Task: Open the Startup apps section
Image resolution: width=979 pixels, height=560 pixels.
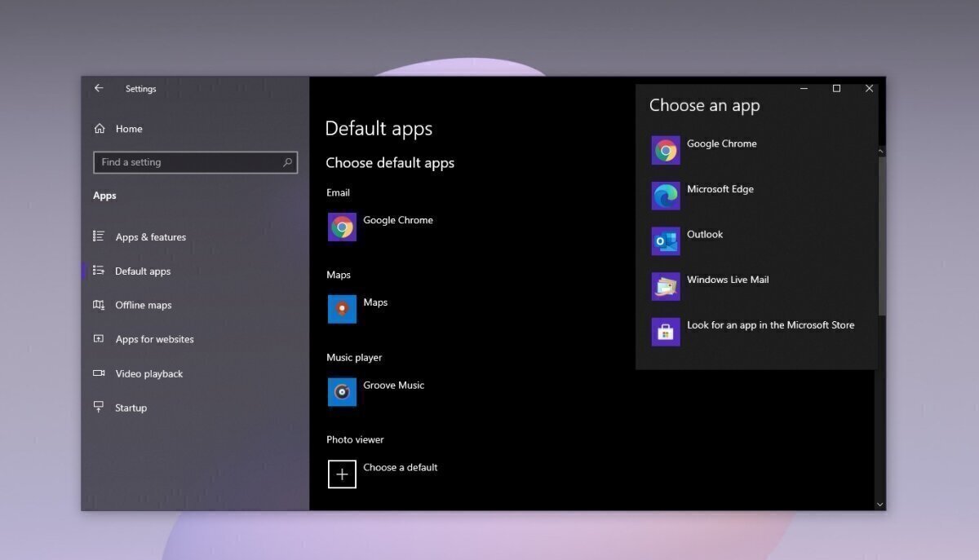Action: 131,408
